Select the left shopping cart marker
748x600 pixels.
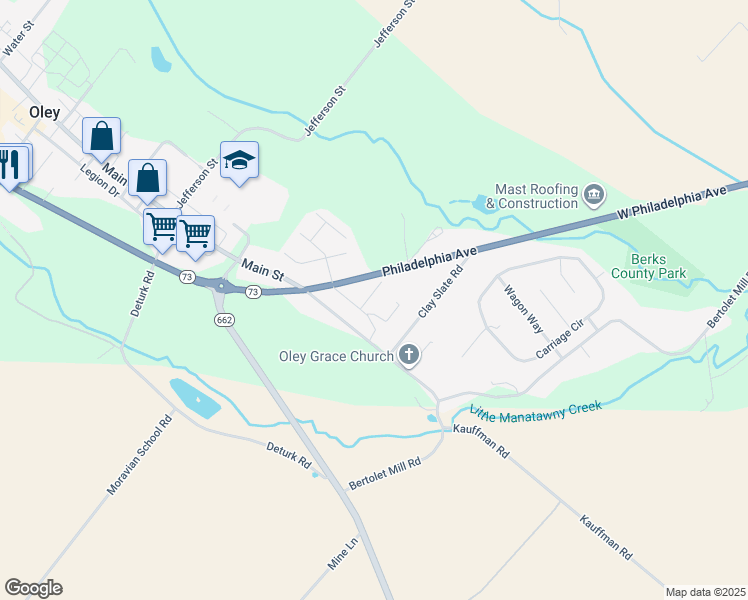coord(161,229)
